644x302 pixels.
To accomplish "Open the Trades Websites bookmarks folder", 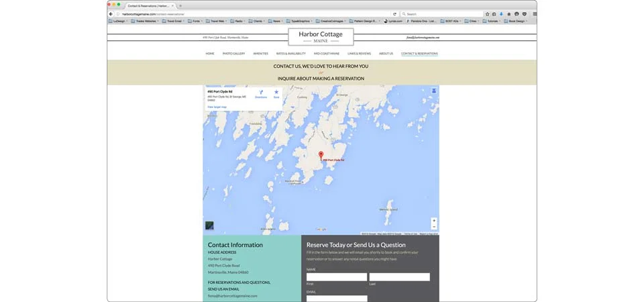I will pos(145,21).
